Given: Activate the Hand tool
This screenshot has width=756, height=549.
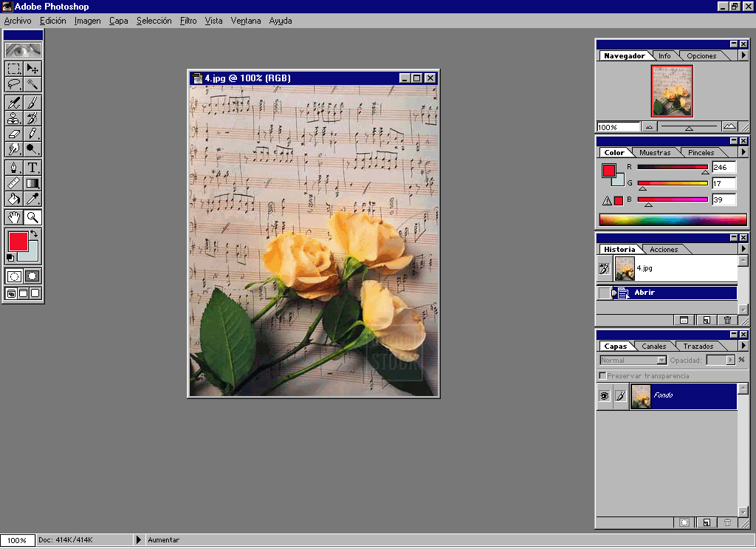Looking at the screenshot, I should [x=14, y=217].
